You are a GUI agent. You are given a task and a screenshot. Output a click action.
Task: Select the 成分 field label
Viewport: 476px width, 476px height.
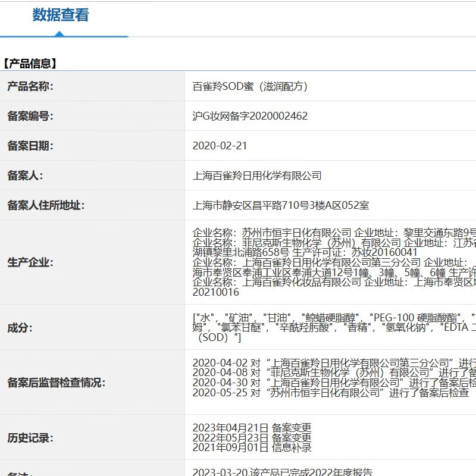click(x=20, y=328)
